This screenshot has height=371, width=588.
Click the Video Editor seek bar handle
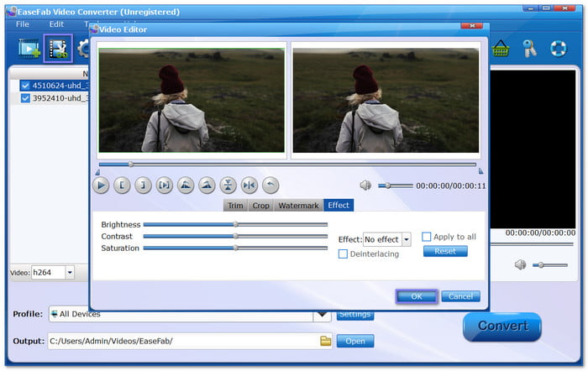coord(130,165)
